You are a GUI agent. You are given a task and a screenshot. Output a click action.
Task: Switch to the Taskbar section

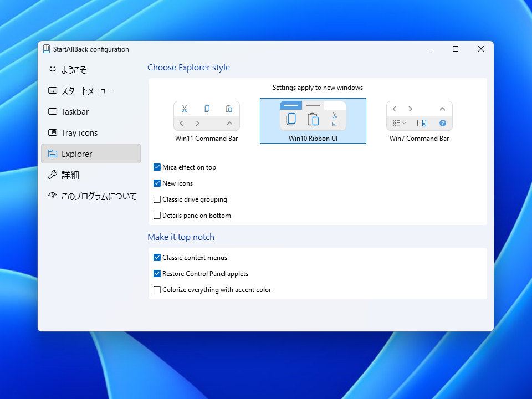click(x=91, y=111)
